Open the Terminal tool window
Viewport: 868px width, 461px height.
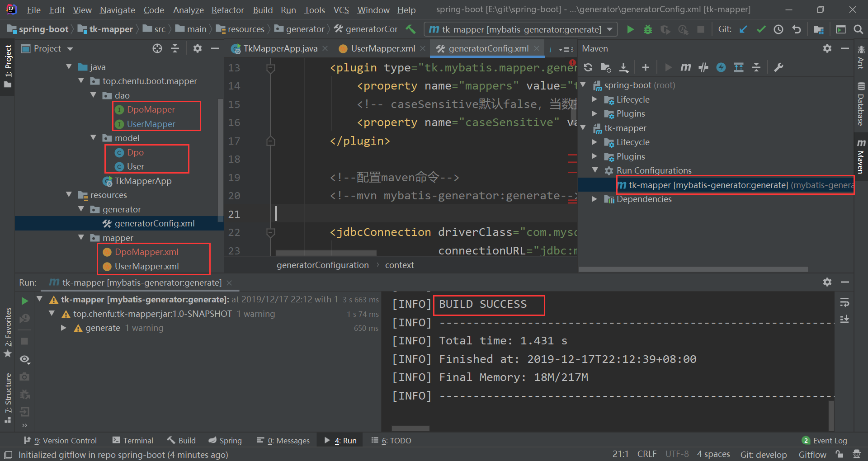(x=133, y=440)
